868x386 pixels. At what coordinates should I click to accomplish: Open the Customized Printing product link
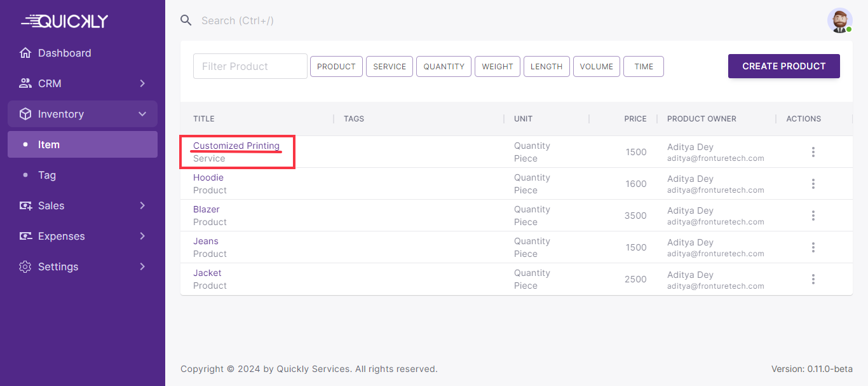coord(236,146)
